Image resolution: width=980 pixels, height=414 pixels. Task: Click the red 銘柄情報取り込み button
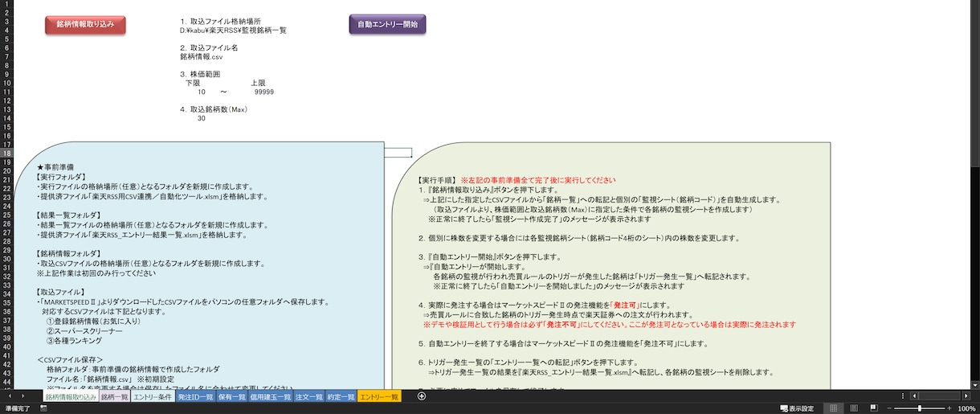pos(85,24)
